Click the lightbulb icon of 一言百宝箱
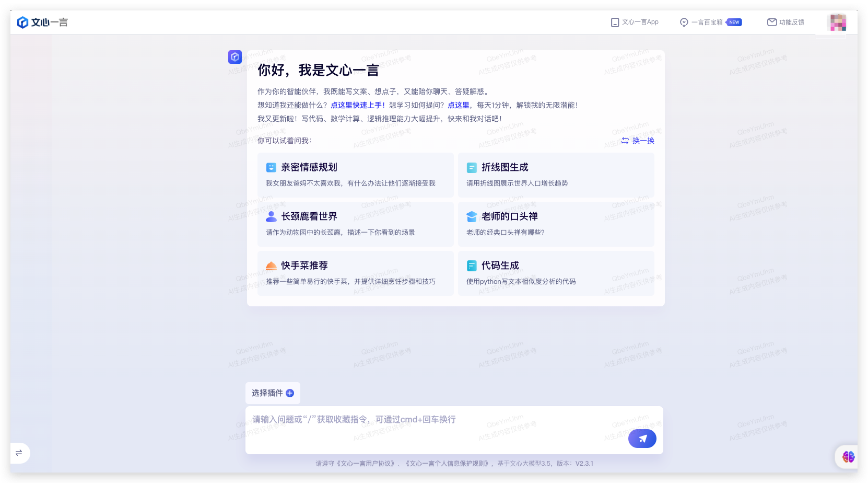The height and width of the screenshot is (483, 868). 684,22
